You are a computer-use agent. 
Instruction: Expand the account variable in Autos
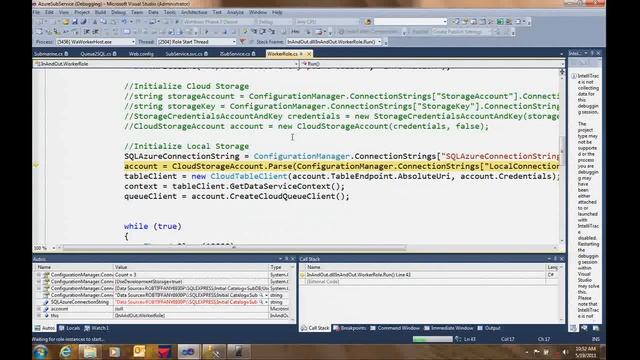click(39, 309)
